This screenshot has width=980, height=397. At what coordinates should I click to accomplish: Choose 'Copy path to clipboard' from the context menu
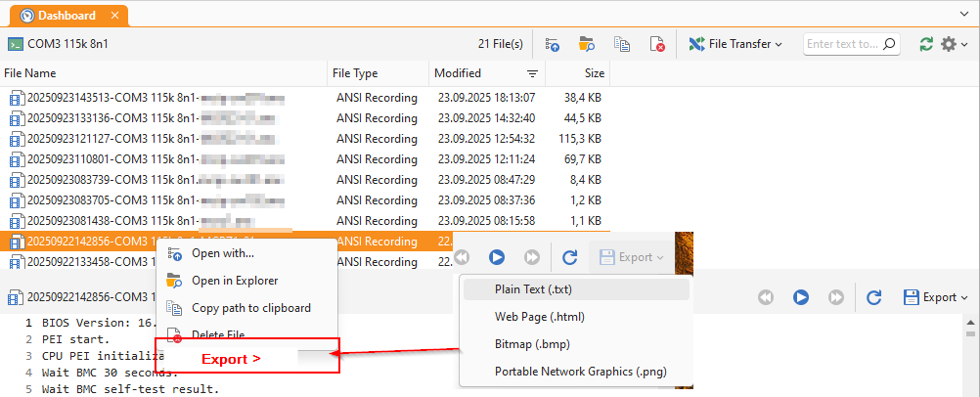pyautogui.click(x=251, y=308)
